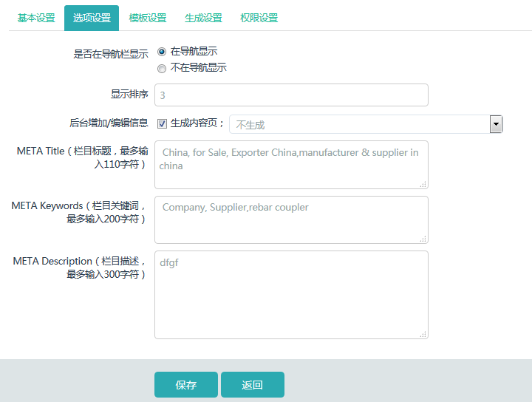Click the 显示排序 label text

129,94
